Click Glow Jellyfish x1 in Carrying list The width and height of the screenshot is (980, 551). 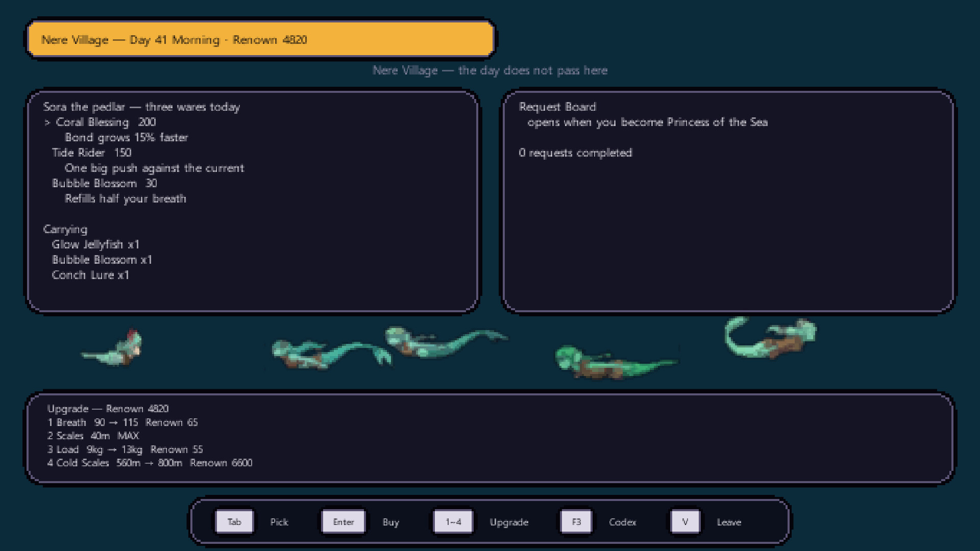(x=95, y=244)
